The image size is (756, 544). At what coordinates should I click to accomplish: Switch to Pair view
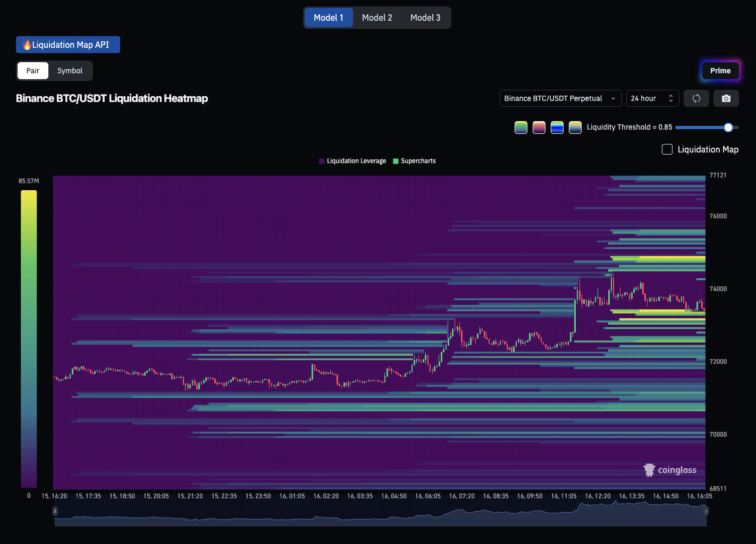[x=33, y=71]
